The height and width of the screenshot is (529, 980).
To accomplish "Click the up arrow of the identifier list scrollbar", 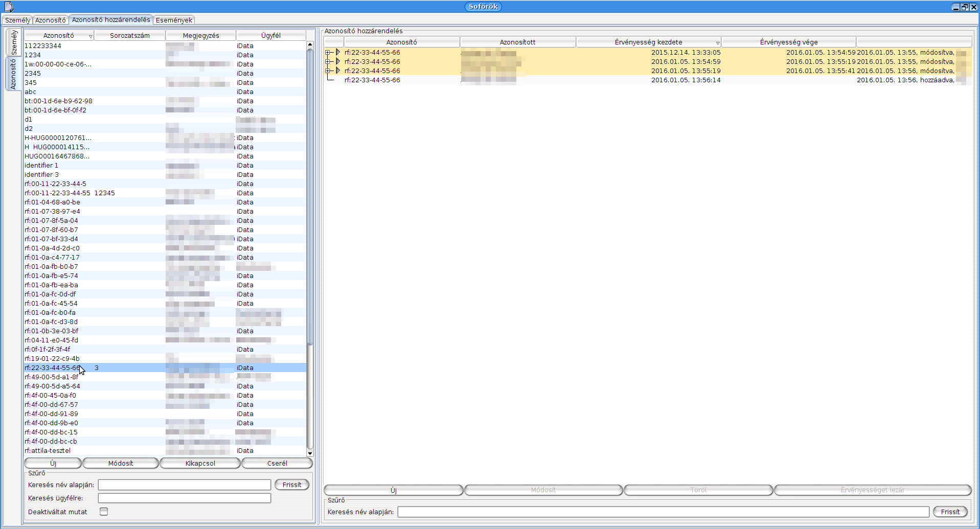I will tap(310, 45).
